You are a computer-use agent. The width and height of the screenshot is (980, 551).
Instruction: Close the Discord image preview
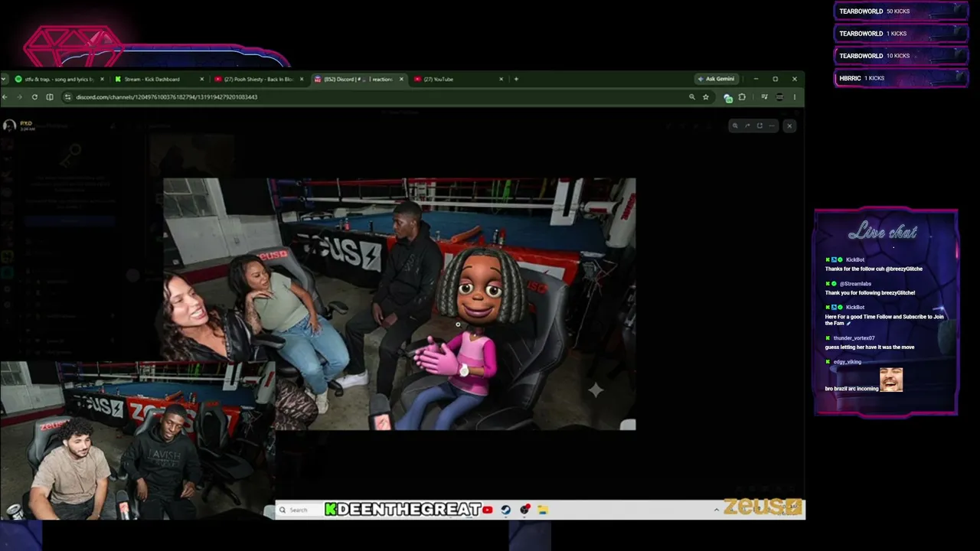point(789,126)
